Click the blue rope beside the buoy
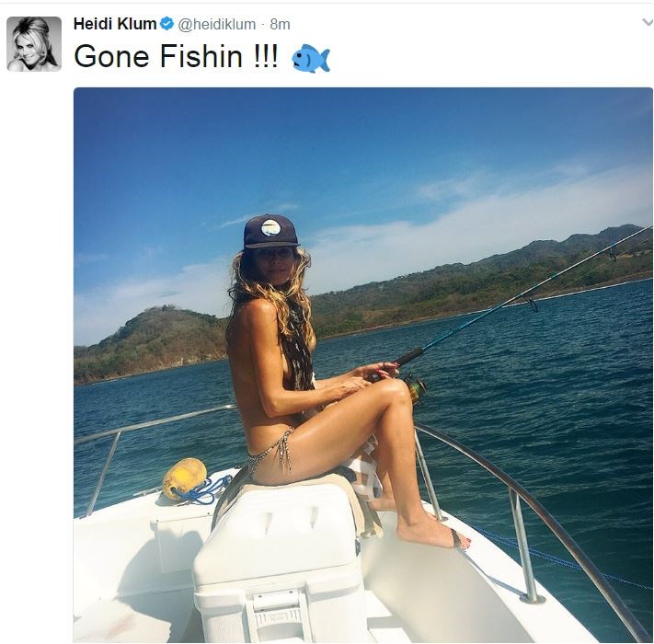 coord(203,490)
